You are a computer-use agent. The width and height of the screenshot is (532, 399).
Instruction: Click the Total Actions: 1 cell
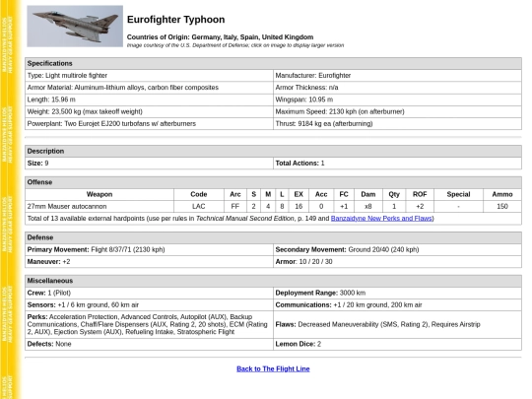pyautogui.click(x=397, y=164)
